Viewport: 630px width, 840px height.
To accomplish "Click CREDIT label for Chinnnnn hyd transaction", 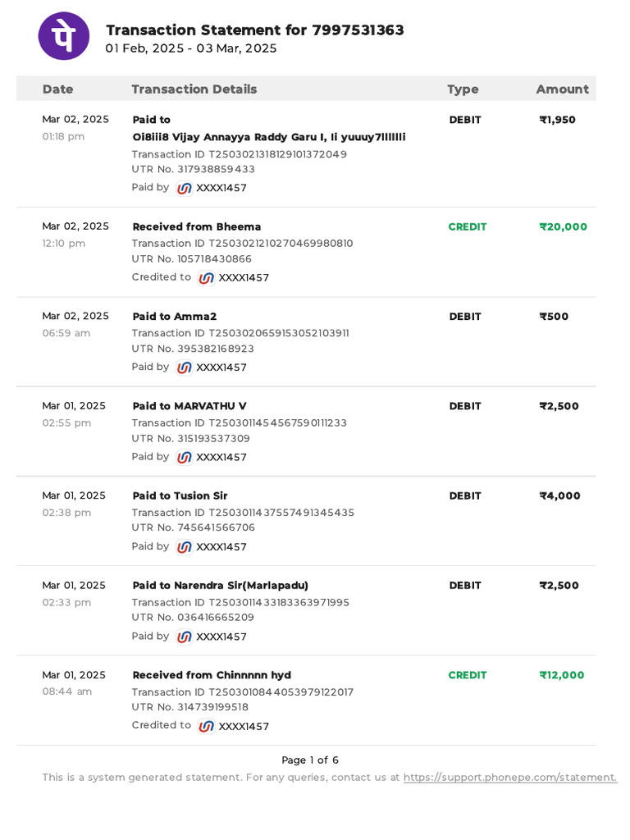I will tap(468, 675).
